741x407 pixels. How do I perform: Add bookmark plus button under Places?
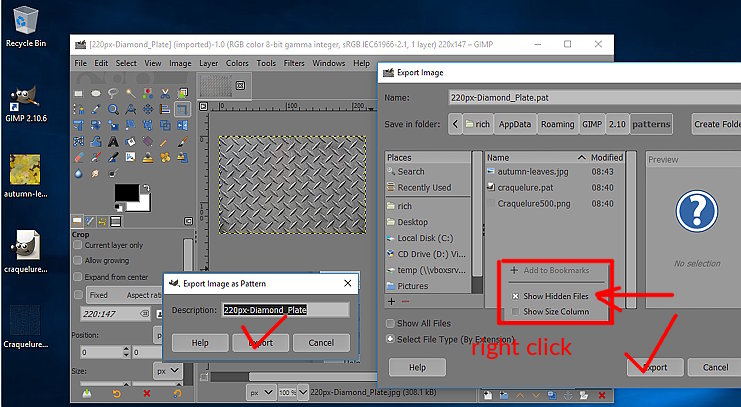(x=391, y=301)
